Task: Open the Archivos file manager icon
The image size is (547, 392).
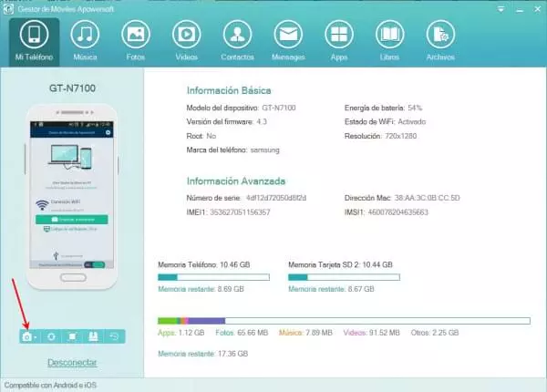Action: 440,34
